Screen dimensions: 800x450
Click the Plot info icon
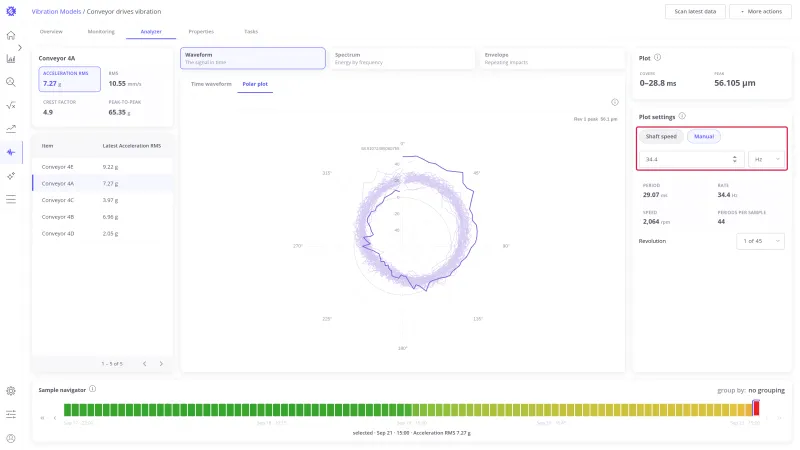(x=657, y=58)
